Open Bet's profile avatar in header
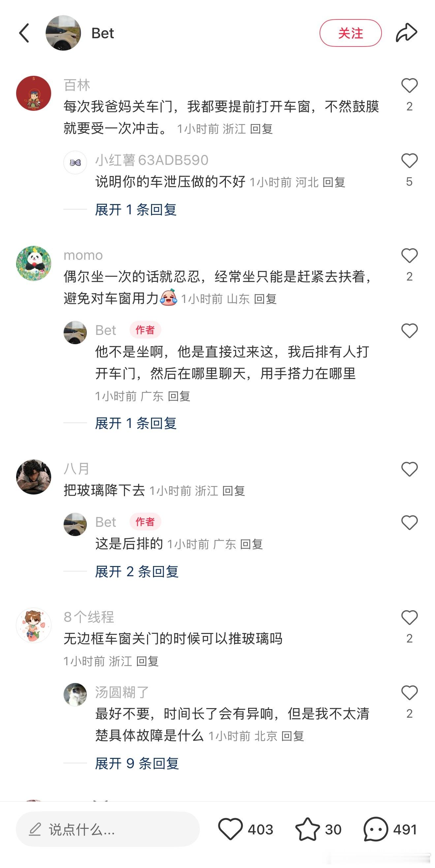Image resolution: width=435 pixels, height=868 pixels. [x=63, y=33]
